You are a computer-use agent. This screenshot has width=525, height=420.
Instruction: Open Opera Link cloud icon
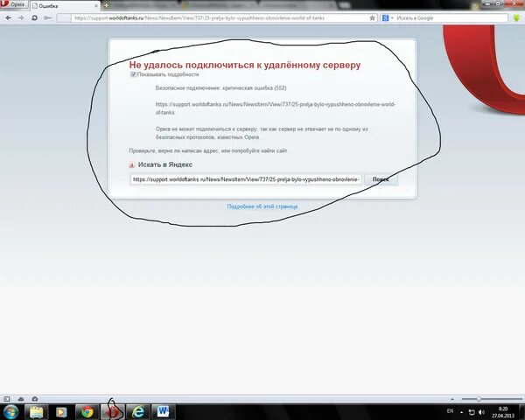pyautogui.click(x=21, y=399)
